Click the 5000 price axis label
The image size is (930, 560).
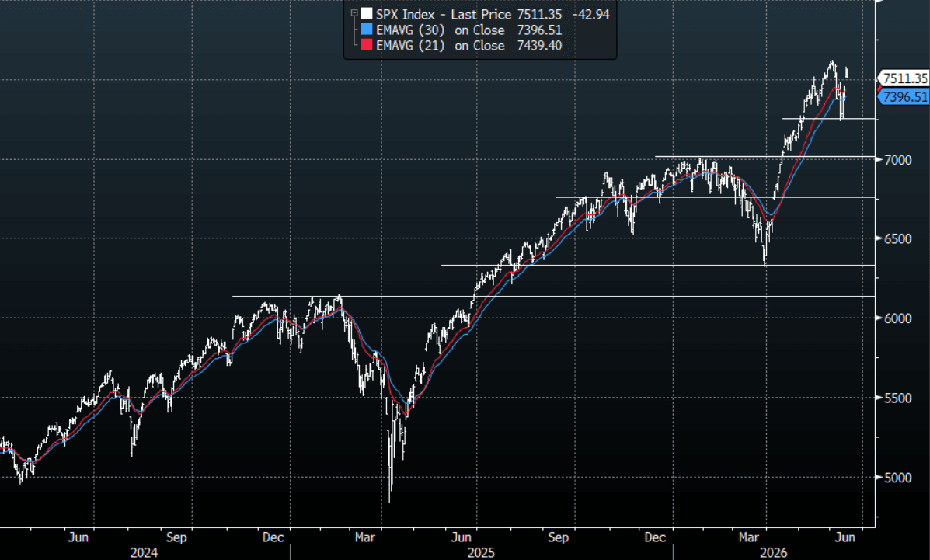(x=897, y=478)
